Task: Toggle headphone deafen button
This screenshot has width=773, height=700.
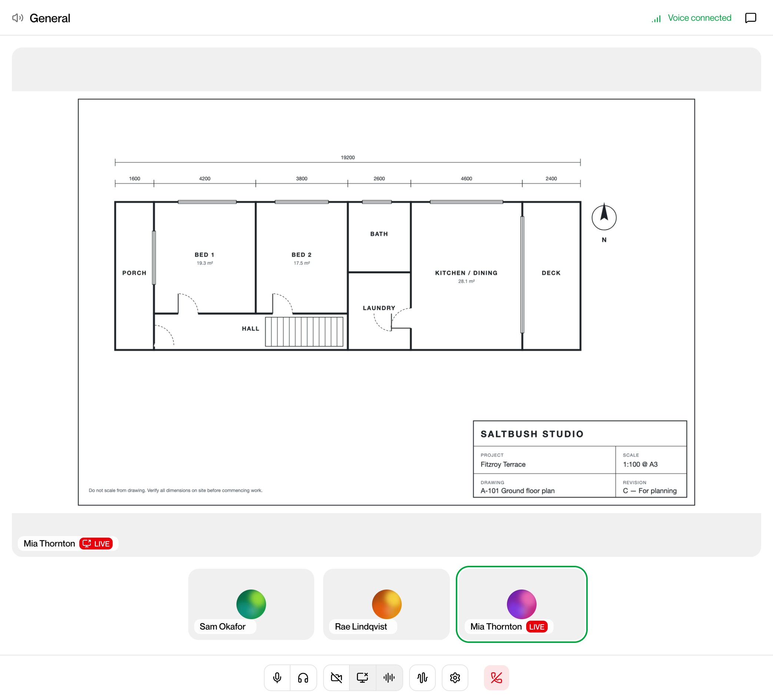Action: coord(303,677)
